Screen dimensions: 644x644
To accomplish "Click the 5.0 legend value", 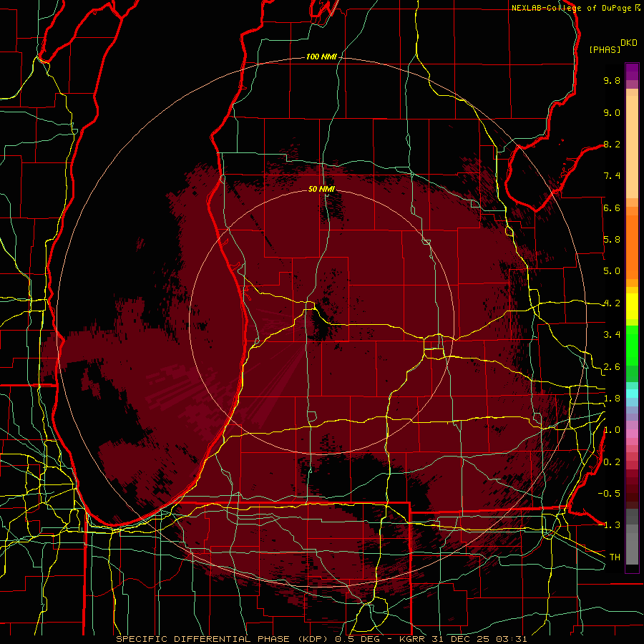I will [612, 271].
